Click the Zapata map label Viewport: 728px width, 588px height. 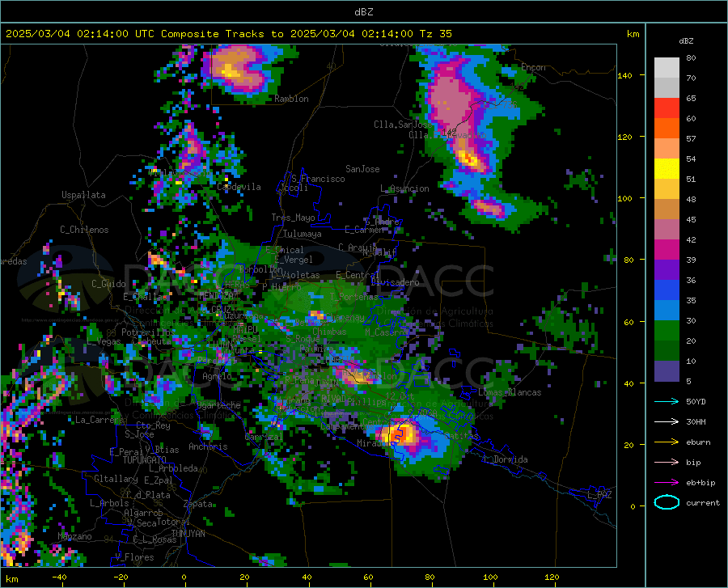198,504
